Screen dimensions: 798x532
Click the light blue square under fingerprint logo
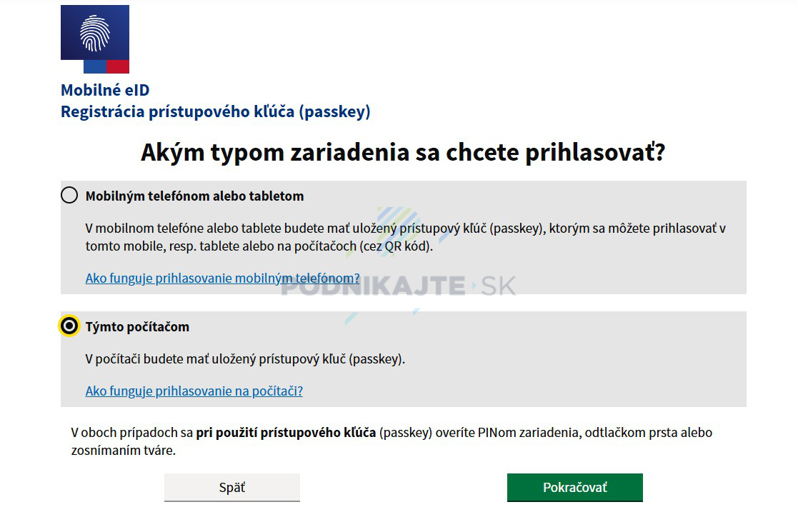95,66
